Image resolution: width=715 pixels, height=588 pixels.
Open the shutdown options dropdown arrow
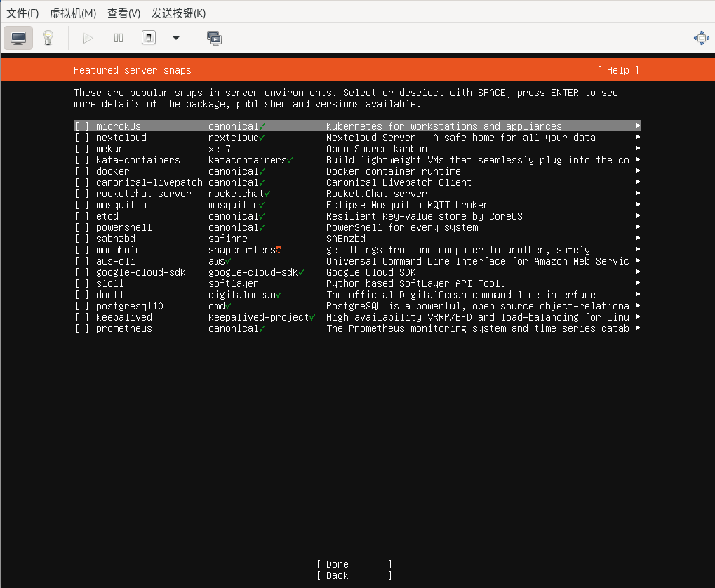[x=176, y=38]
